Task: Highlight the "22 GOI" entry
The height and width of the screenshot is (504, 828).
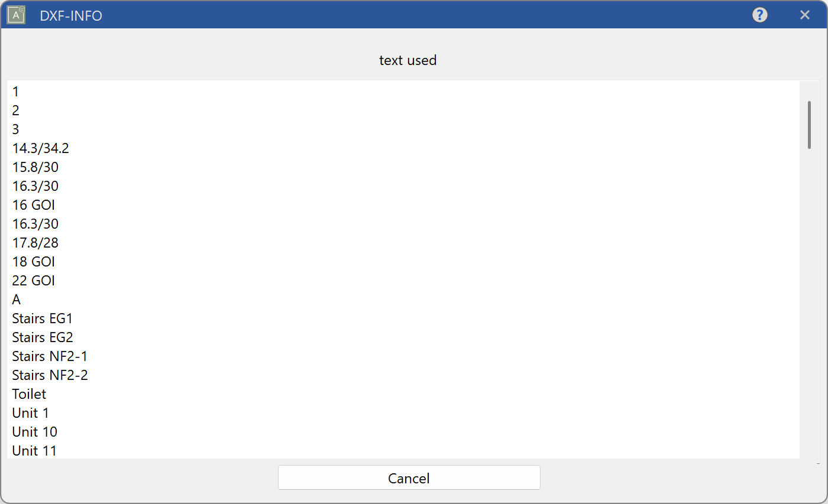Action: (34, 281)
